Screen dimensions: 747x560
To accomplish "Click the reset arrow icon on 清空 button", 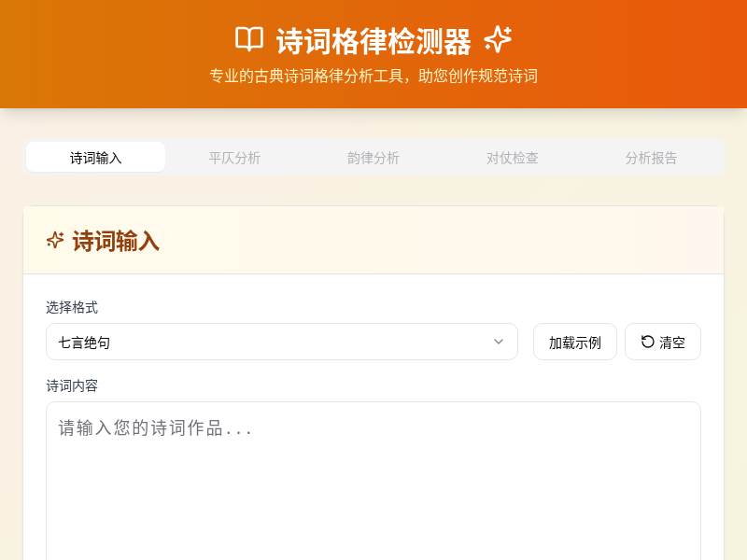I will pos(647,342).
